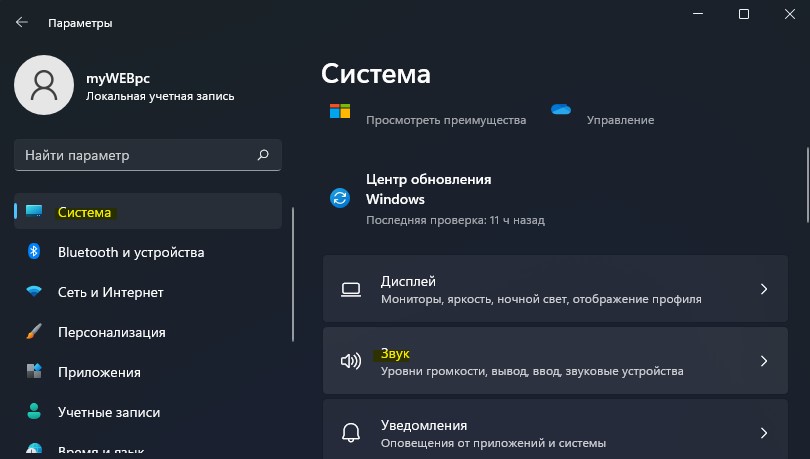This screenshot has width=810, height=459.
Task: Click the Параметры window title
Action: point(80,23)
